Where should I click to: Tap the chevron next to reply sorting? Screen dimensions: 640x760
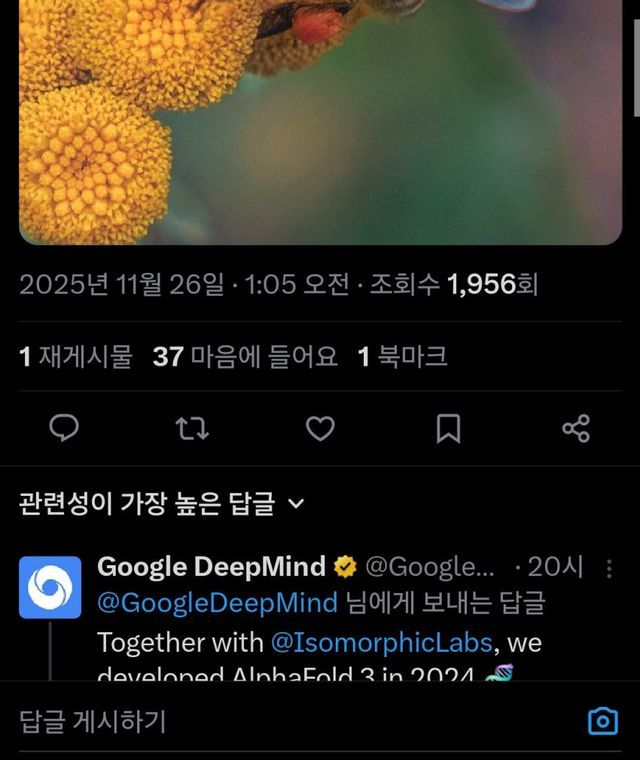point(295,504)
